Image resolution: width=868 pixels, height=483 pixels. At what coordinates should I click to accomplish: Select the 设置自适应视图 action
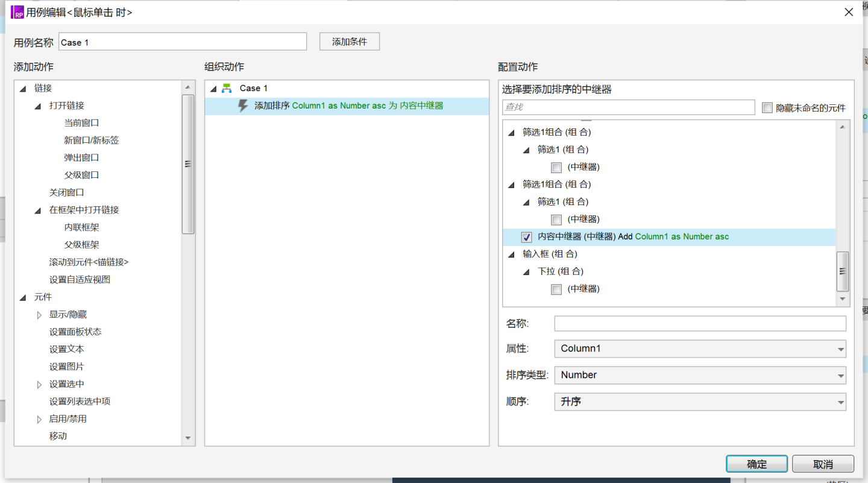click(80, 280)
